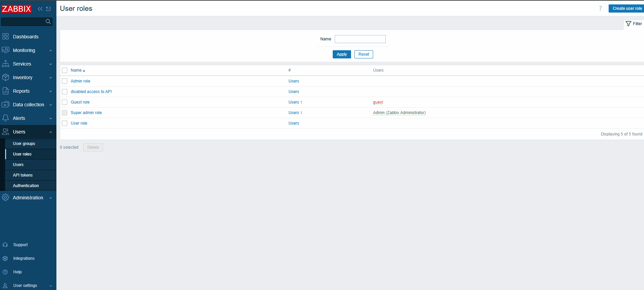
Task: Go to User groups submenu
Action: click(x=24, y=144)
